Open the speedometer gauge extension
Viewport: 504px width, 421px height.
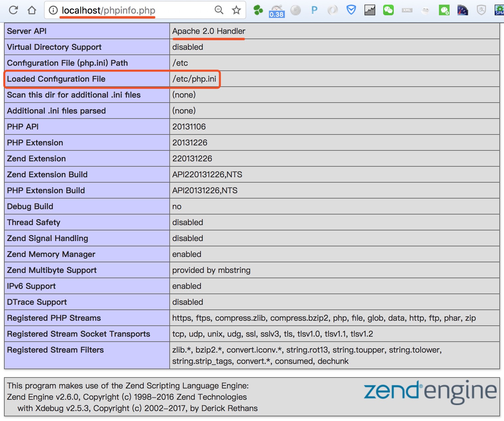tap(462, 10)
